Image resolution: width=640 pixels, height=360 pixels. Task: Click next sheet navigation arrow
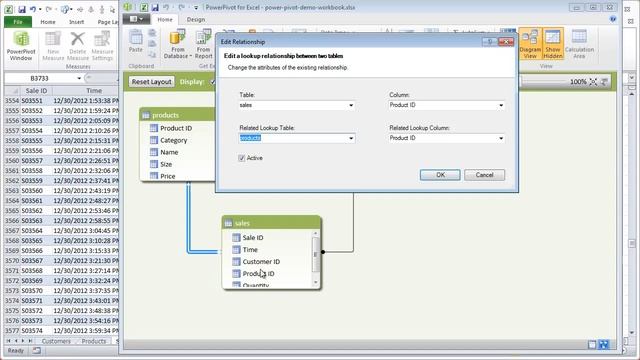[x=23, y=341]
